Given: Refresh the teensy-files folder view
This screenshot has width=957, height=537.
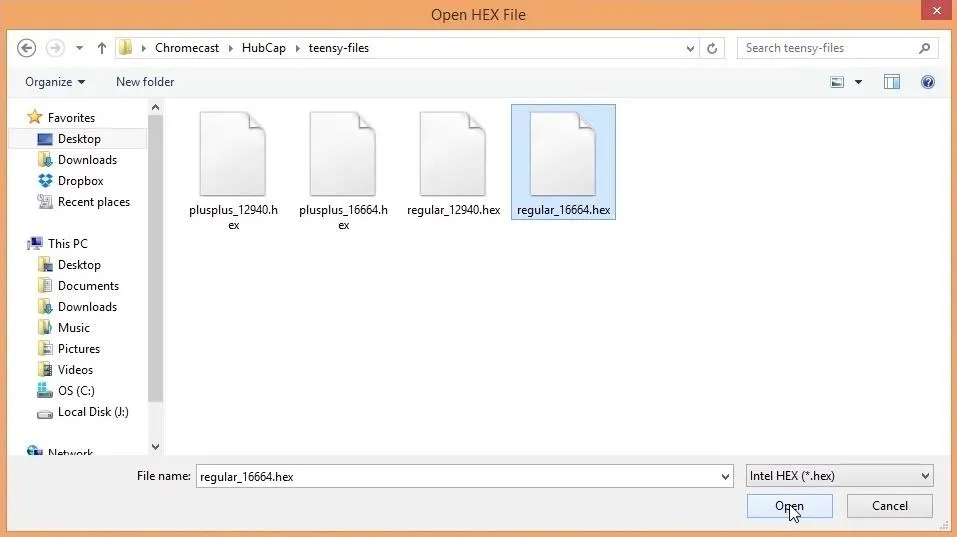Looking at the screenshot, I should [712, 48].
